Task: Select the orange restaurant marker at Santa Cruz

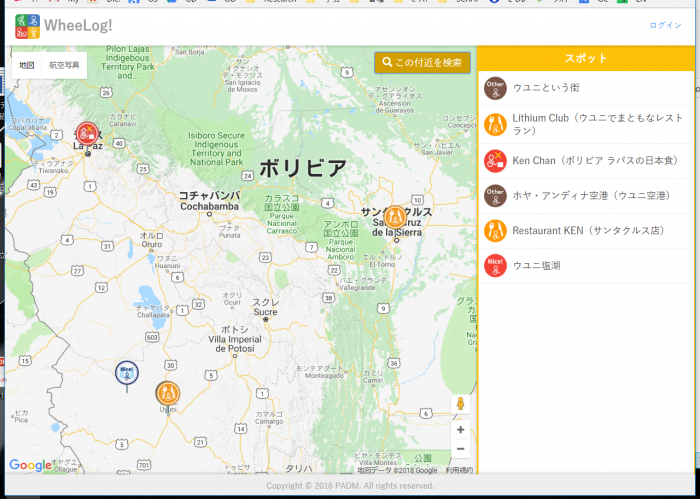Action: (395, 217)
